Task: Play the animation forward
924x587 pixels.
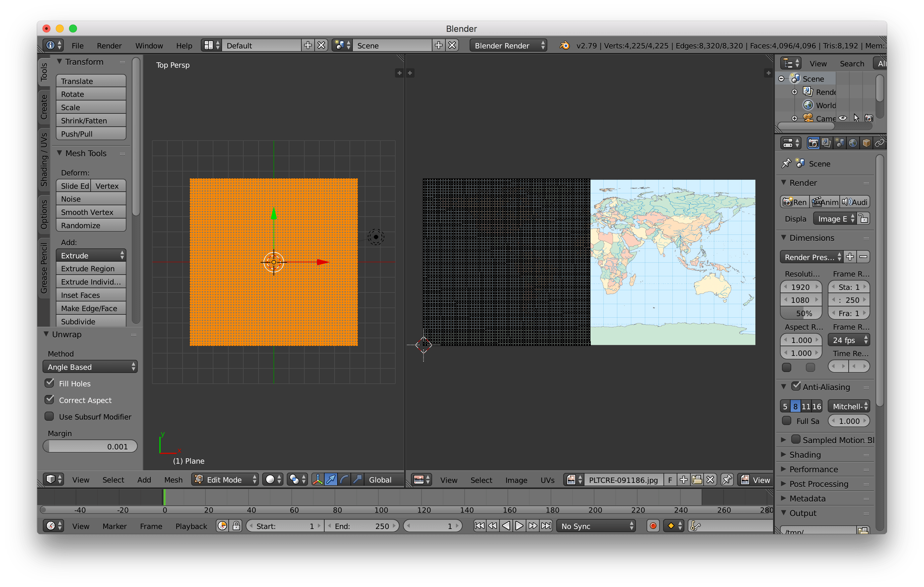Action: [519, 526]
